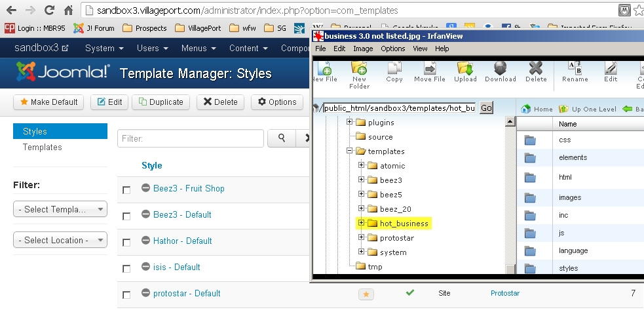Click the Joomla Edit button
This screenshot has height=316, width=644.
109,102
